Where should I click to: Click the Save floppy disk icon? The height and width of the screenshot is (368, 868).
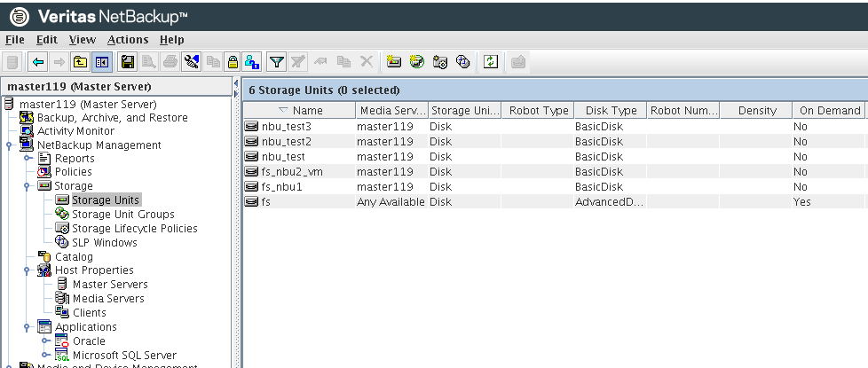coord(127,62)
